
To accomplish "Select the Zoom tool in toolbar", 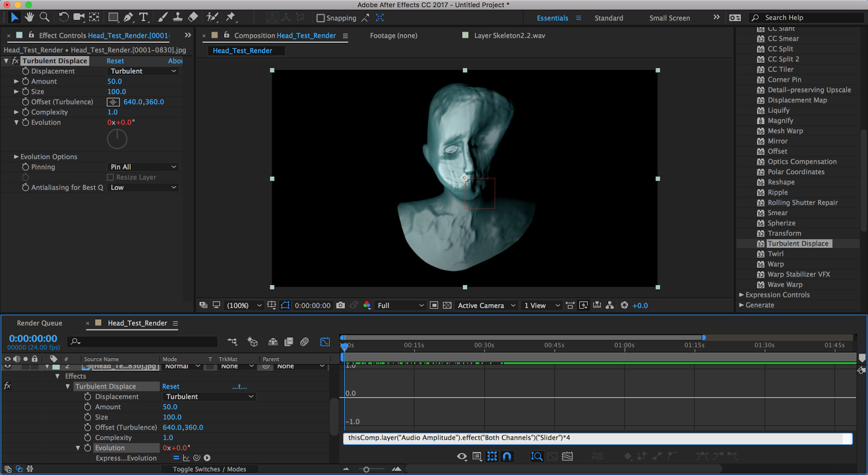I will coord(44,17).
